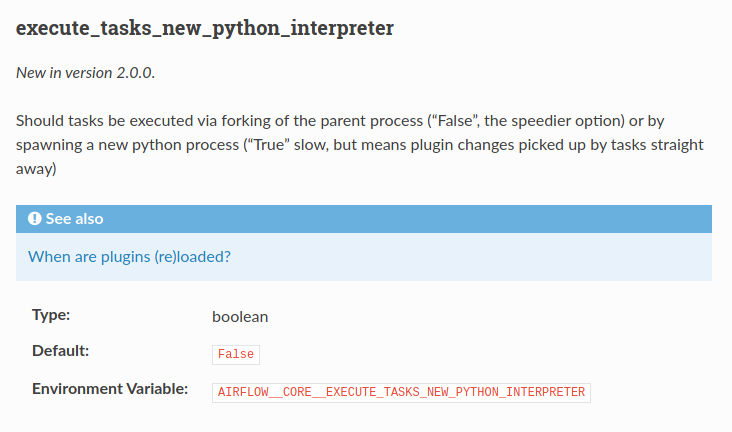This screenshot has height=432, width=732.
Task: Click the phrase "speedier option" in the description
Action: [564, 121]
